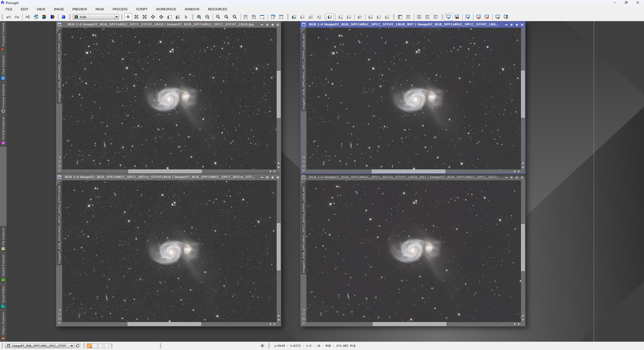
Task: Open the Process Explorer side panel
Action: 3,98
